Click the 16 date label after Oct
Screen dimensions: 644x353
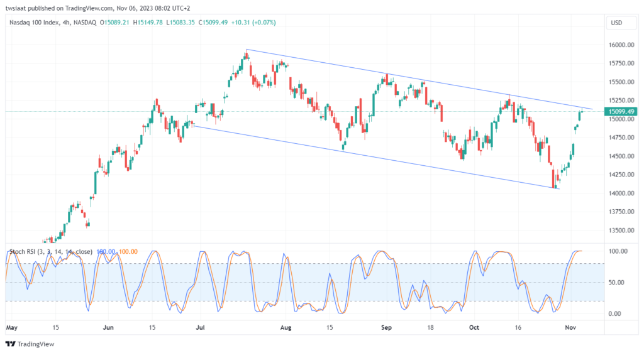click(518, 328)
